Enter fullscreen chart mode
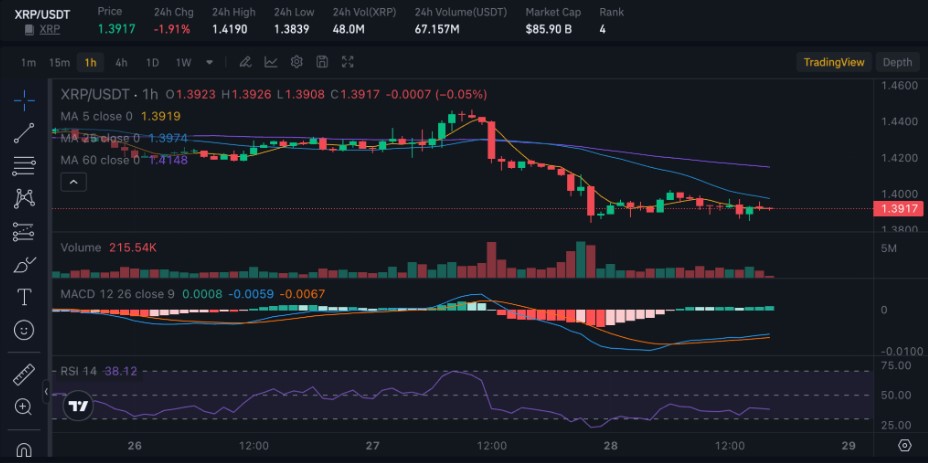 click(x=348, y=62)
